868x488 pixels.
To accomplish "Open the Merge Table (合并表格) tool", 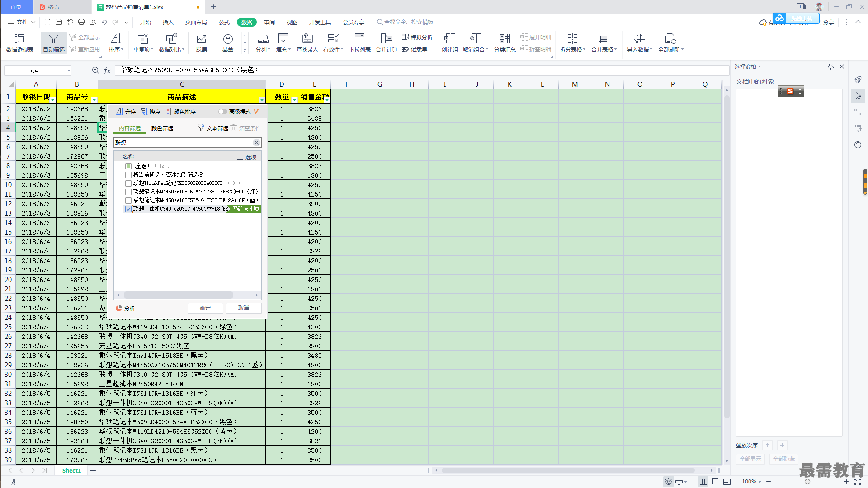I will 604,43.
